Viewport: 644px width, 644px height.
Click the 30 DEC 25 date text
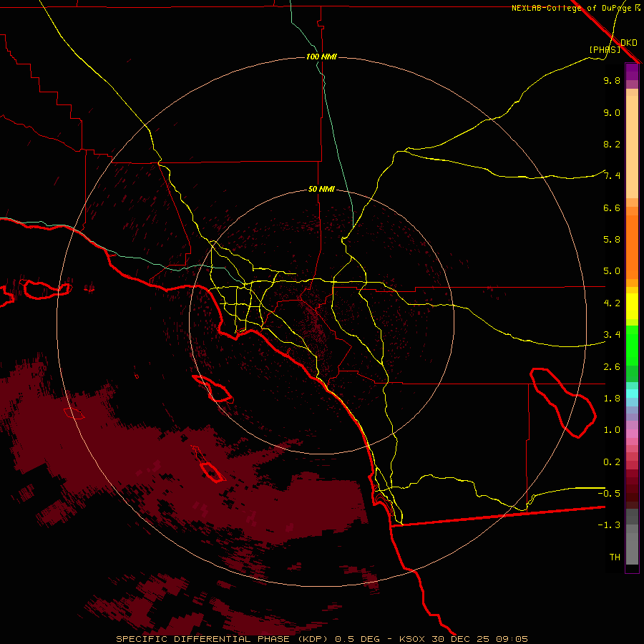coord(462,639)
